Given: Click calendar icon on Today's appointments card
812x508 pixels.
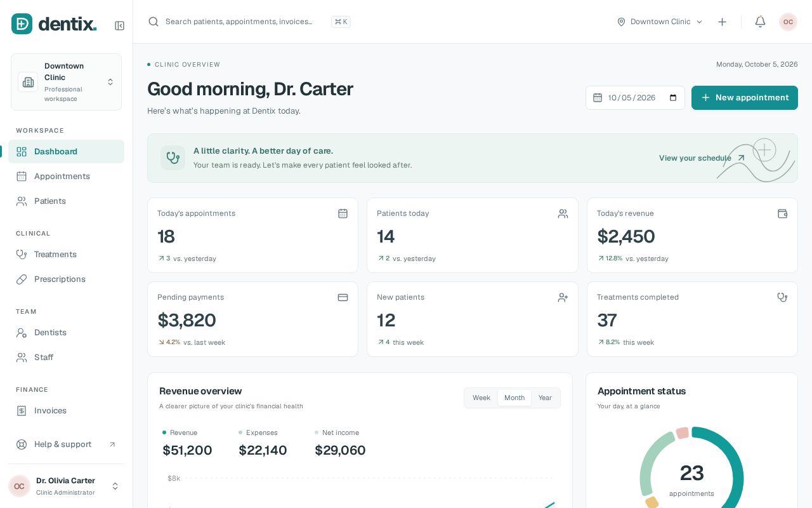Looking at the screenshot, I should point(343,213).
